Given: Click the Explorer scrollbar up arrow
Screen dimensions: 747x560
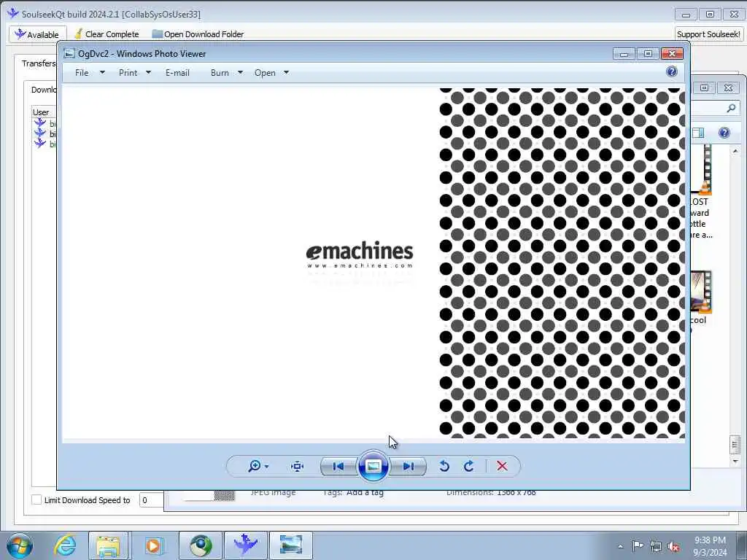Looking at the screenshot, I should tap(735, 151).
